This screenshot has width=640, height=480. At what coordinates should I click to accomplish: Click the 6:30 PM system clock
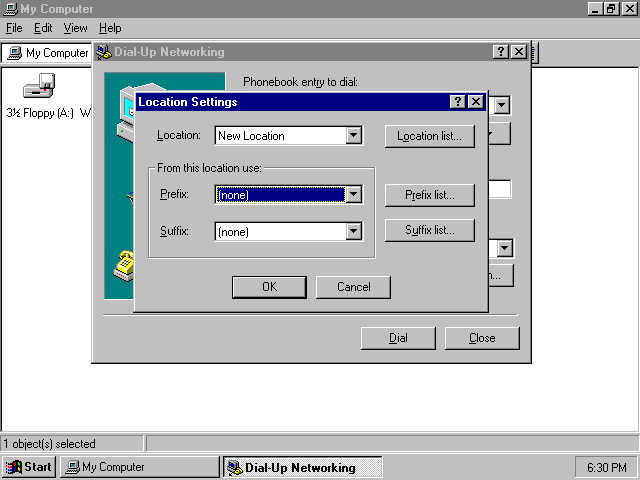tap(607, 467)
